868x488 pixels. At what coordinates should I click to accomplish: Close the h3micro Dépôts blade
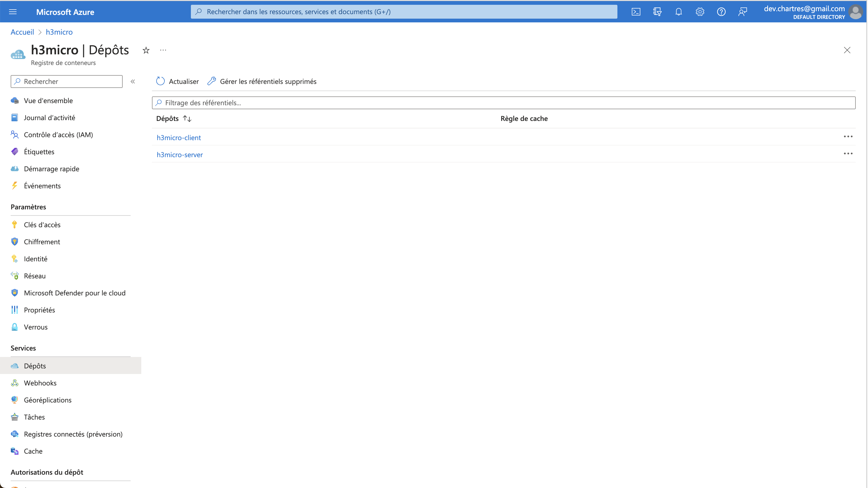[847, 50]
